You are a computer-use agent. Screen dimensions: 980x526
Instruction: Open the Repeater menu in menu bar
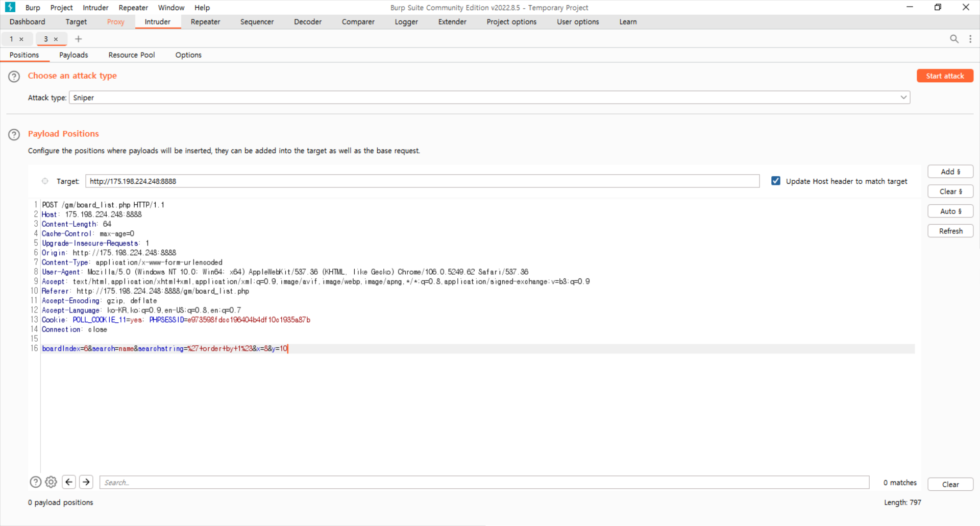[x=133, y=8]
